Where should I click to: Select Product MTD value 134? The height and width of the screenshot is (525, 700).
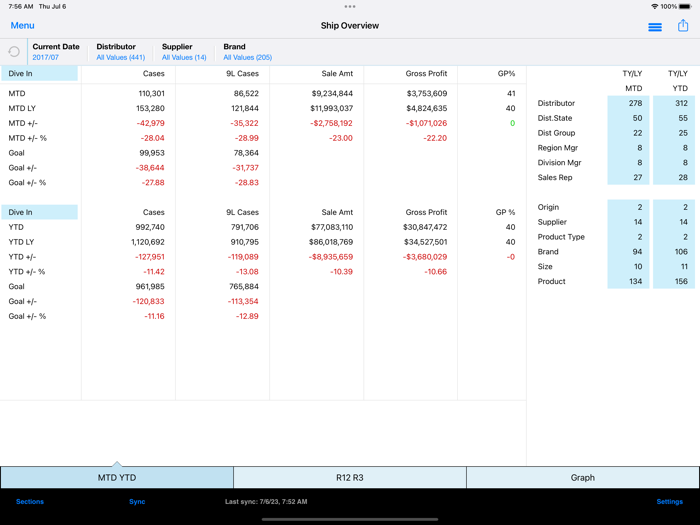628,281
